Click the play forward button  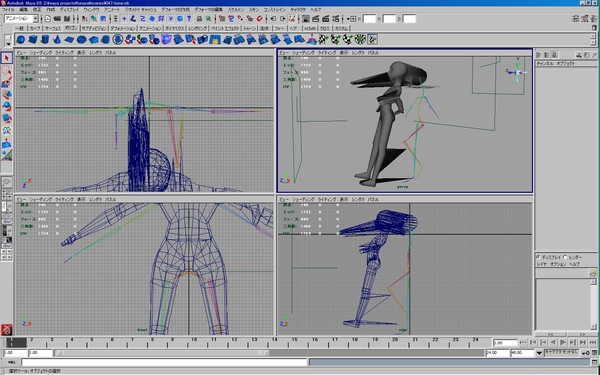(x=563, y=342)
